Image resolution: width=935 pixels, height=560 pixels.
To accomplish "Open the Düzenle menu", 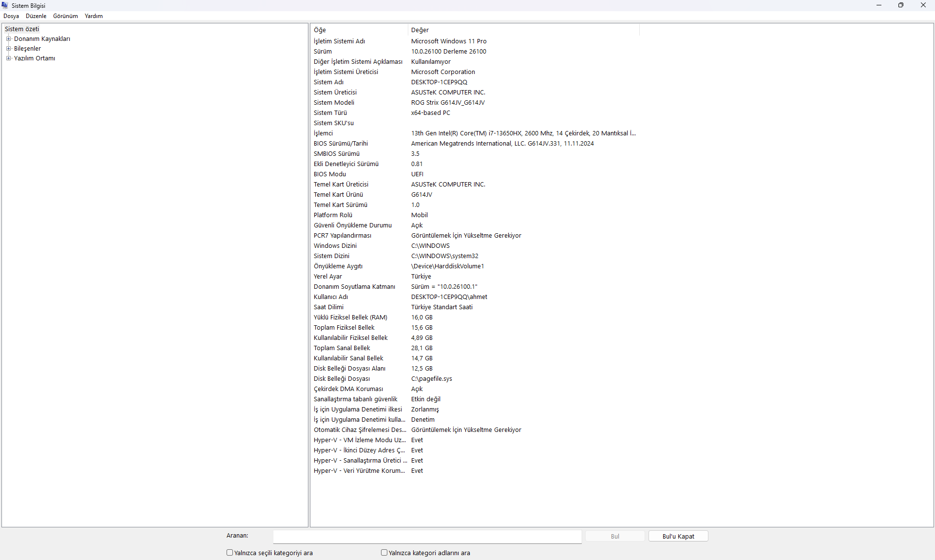I will [36, 16].
